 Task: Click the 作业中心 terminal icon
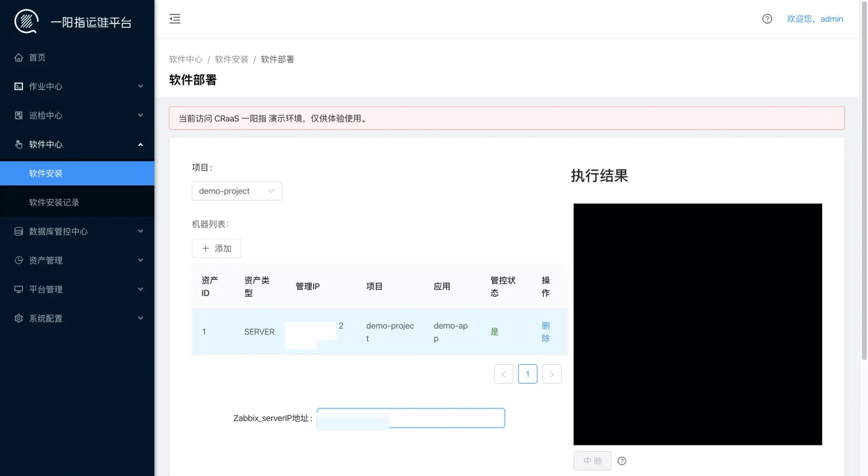pos(19,86)
